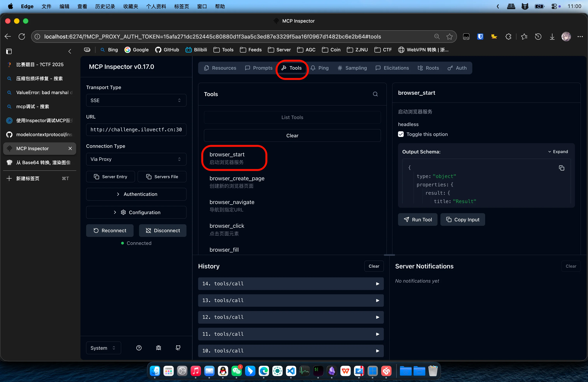Click the Disconnect button
588x382 pixels.
tap(163, 230)
